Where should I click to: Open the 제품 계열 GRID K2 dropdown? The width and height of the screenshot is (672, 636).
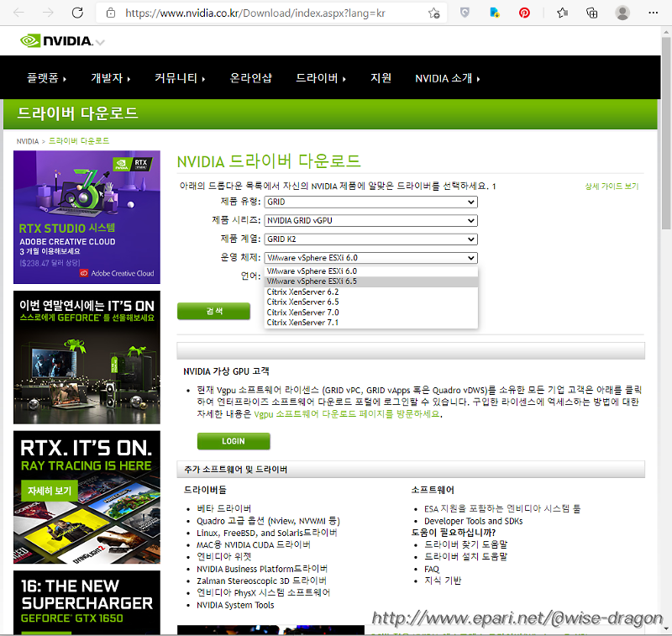point(370,239)
